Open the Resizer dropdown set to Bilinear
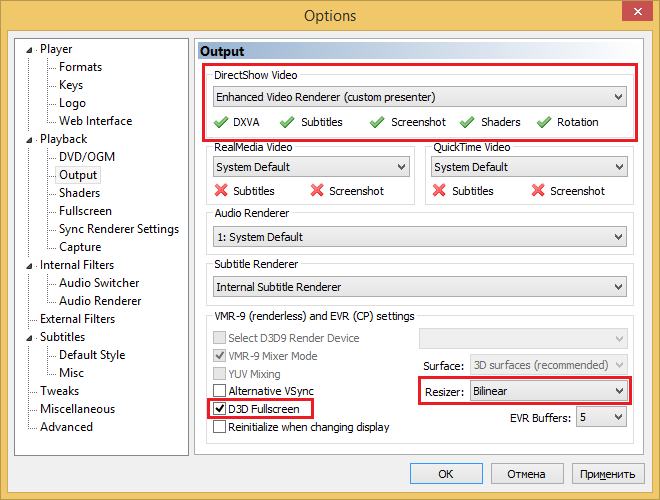 click(x=548, y=389)
